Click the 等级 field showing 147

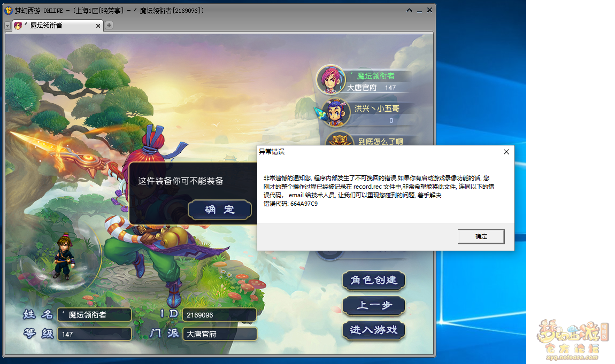94,334
